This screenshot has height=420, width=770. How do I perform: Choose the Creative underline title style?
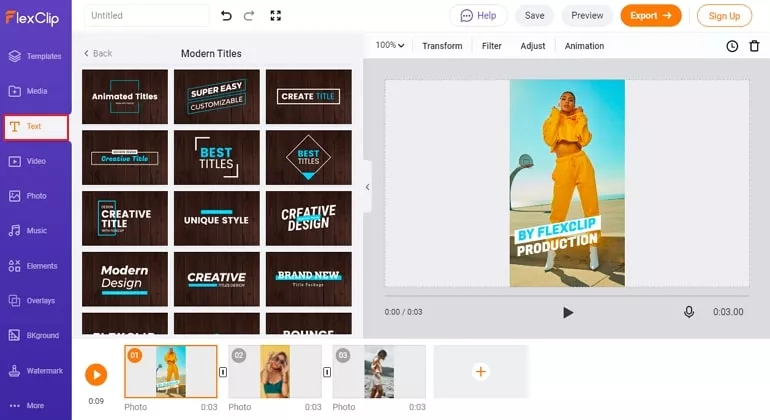[x=217, y=280]
